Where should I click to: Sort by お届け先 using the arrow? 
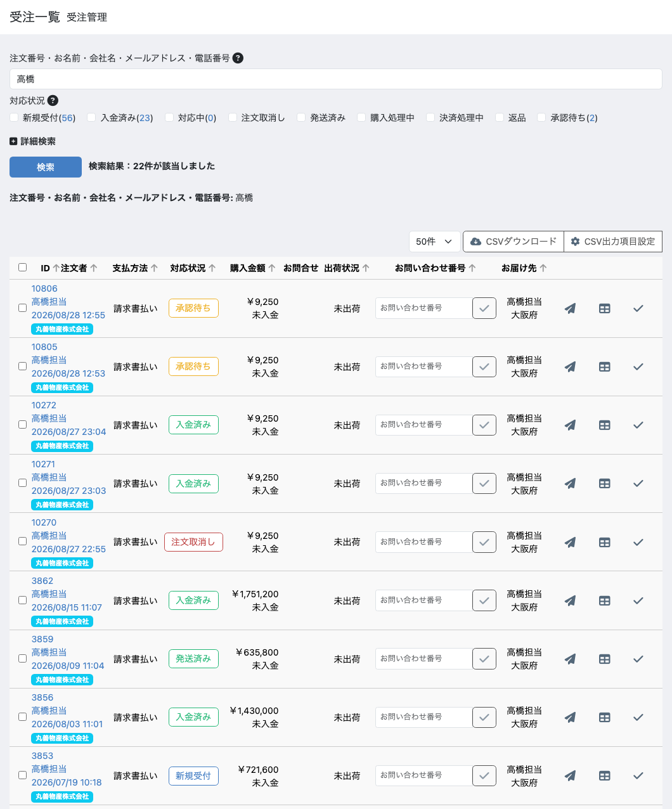[x=543, y=268]
